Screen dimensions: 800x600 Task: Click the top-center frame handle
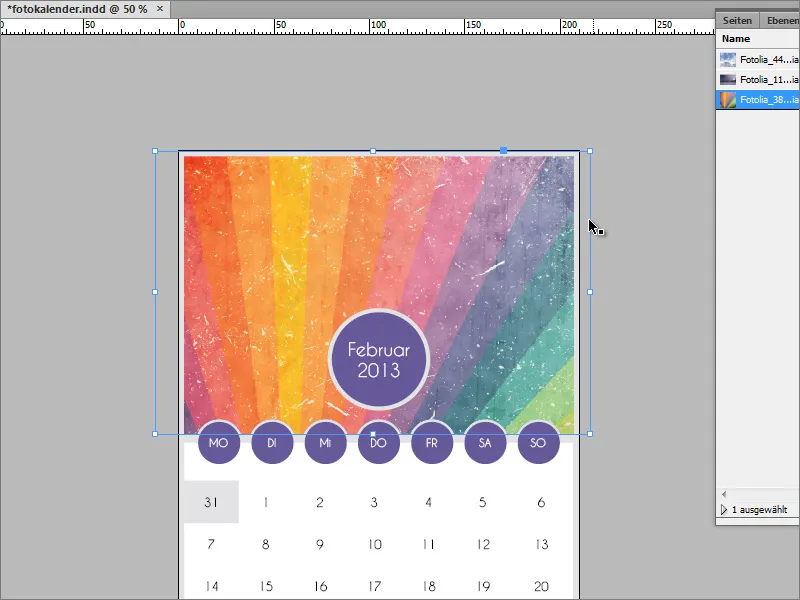[373, 151]
